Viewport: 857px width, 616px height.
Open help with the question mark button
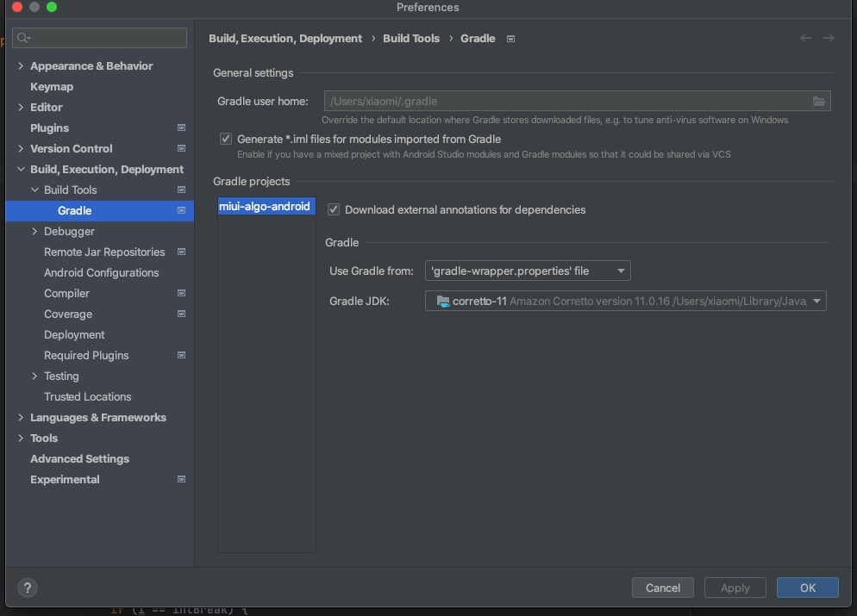(28, 588)
